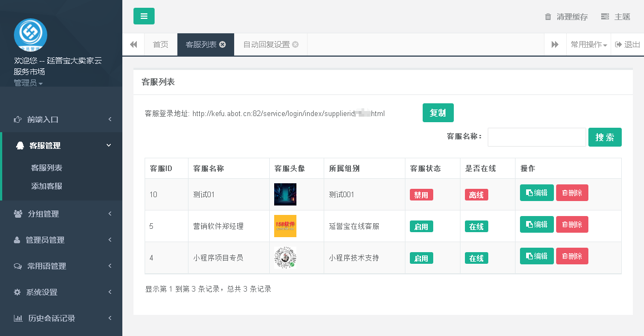
Task: Click the theme icon beside 主题
Action: (605, 17)
